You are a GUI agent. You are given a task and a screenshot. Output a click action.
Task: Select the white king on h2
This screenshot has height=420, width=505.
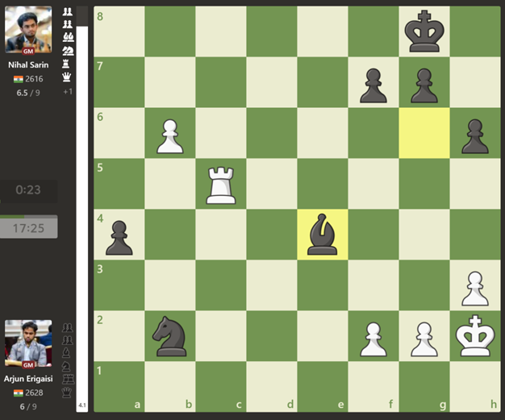pyautogui.click(x=475, y=335)
